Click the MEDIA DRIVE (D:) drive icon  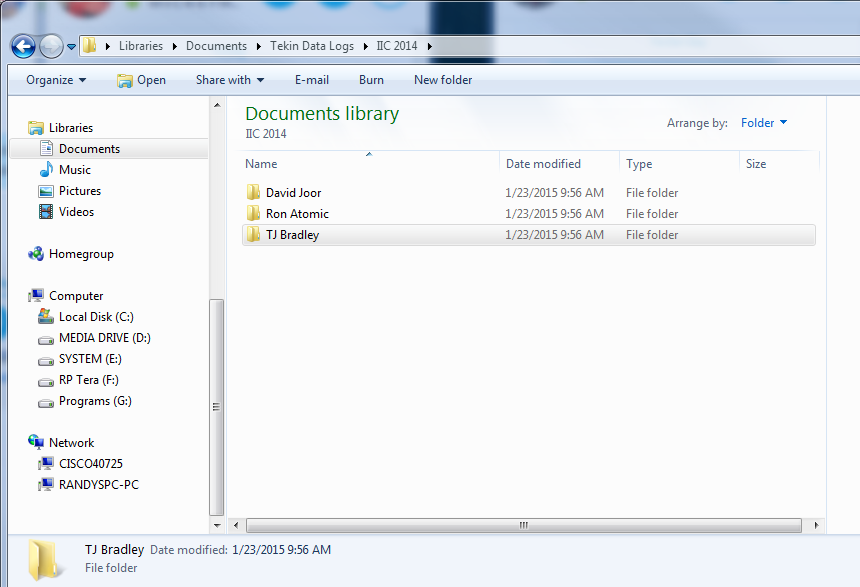click(x=46, y=341)
